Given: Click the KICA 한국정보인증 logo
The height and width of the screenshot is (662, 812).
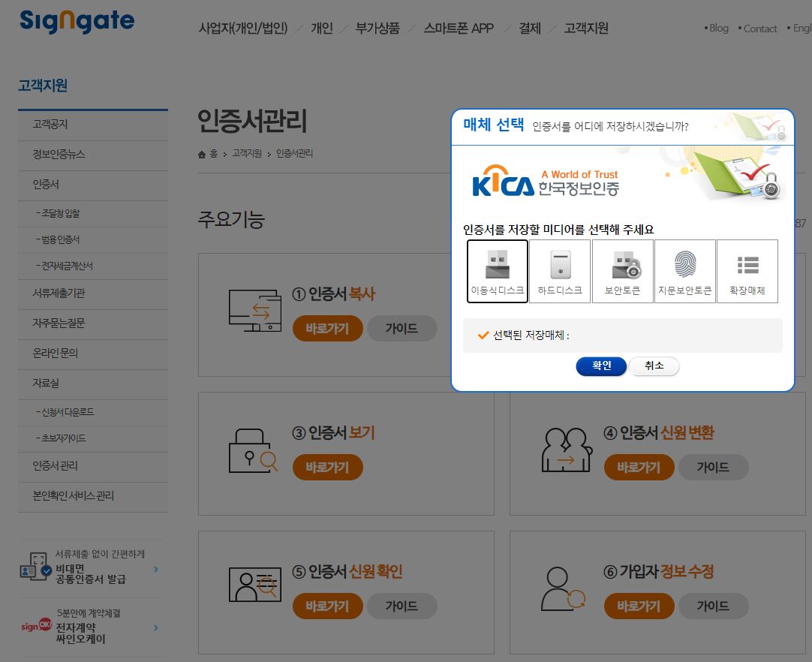Looking at the screenshot, I should (x=546, y=182).
